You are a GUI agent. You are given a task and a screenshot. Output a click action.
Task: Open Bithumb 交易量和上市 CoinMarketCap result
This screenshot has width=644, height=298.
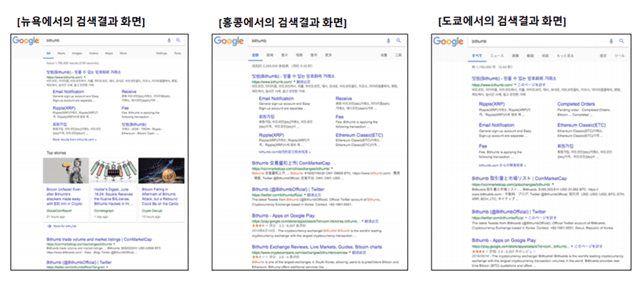[291, 163]
